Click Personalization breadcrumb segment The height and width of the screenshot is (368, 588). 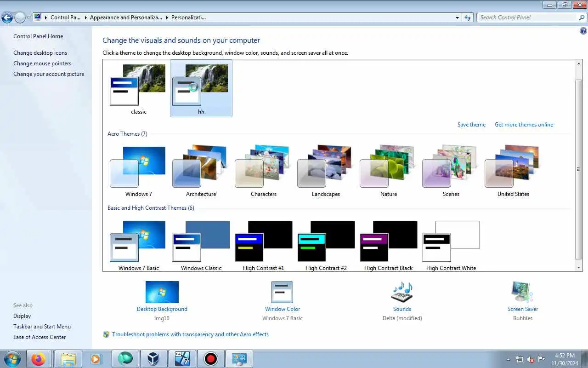pyautogui.click(x=188, y=17)
